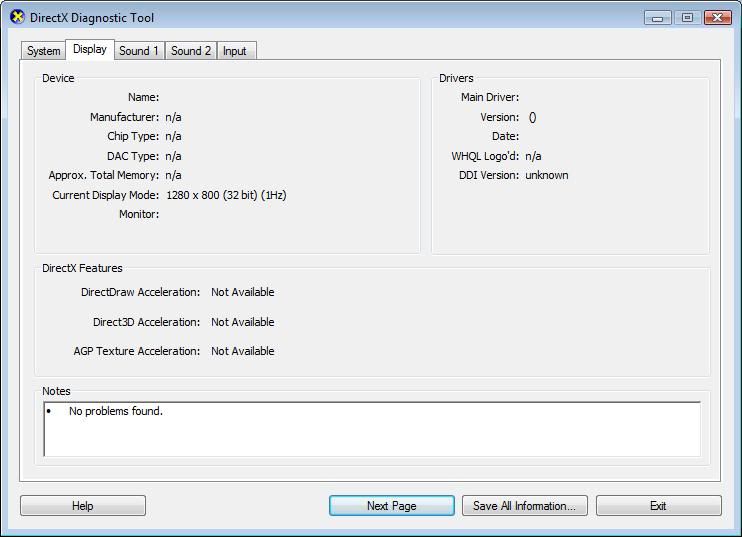Screen dimensions: 742x537
Task: Click the 'Monitor:' label
Action: coord(139,214)
